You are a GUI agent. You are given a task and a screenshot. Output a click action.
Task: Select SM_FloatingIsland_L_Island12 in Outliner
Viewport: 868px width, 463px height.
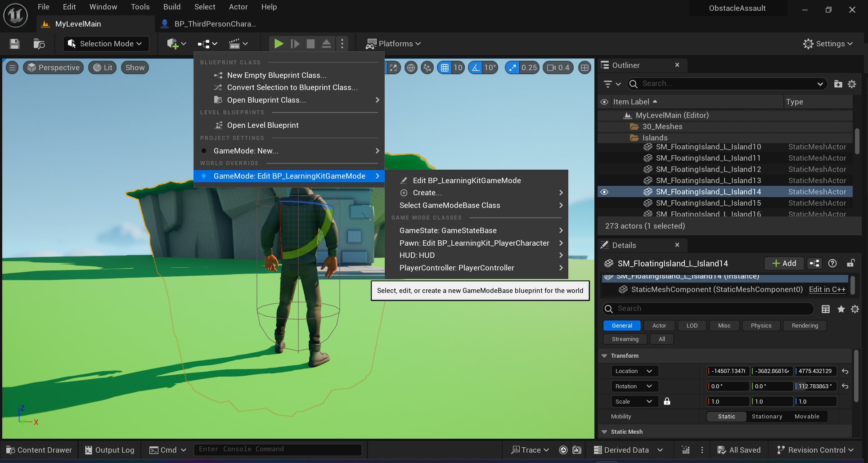[708, 169]
